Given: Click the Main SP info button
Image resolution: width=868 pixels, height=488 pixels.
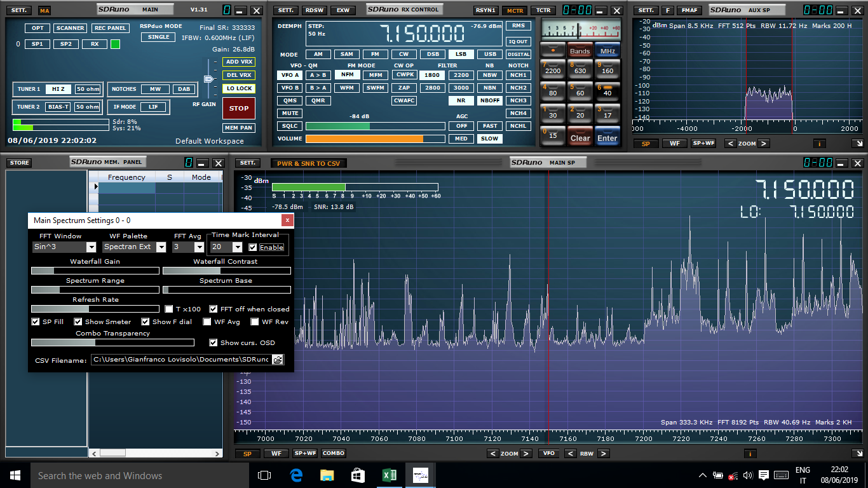Looking at the screenshot, I should pyautogui.click(x=750, y=454).
